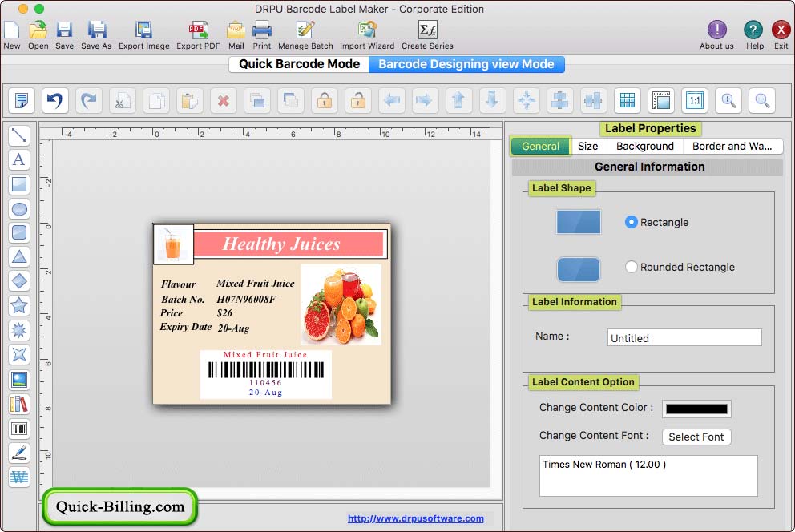Open the General properties tab

click(x=540, y=147)
